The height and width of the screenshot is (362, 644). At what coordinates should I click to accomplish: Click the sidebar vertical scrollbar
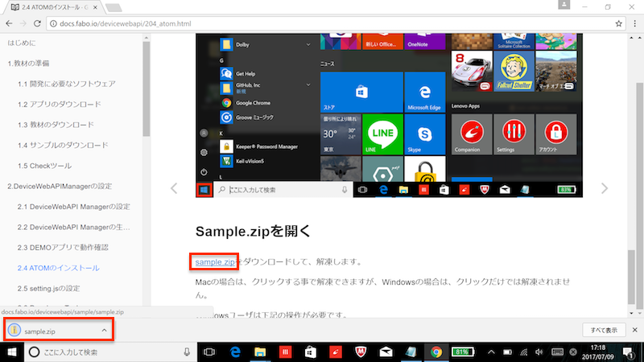[147, 88]
